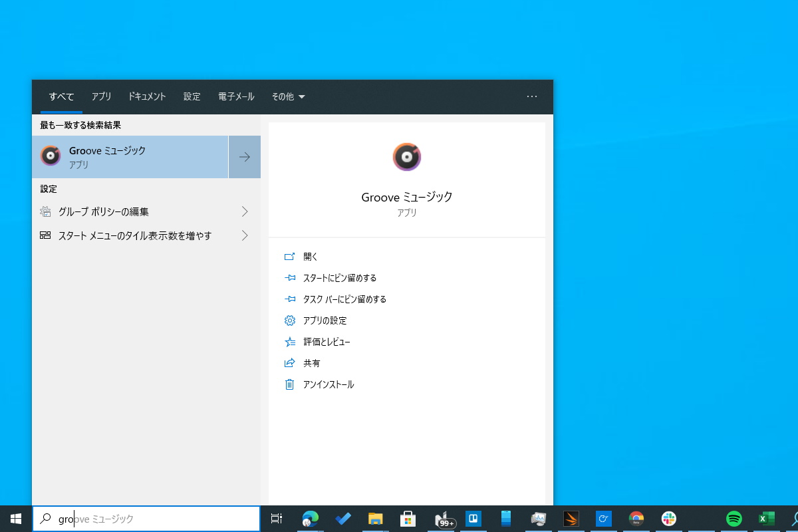Select the 共有 share icon
The height and width of the screenshot is (532, 798).
click(x=290, y=363)
